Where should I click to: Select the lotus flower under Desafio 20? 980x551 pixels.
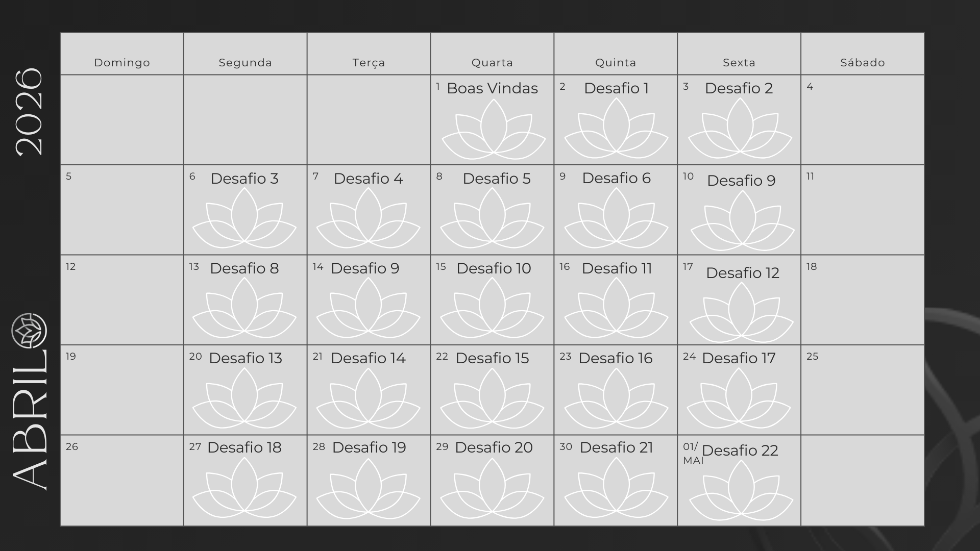coord(492,489)
